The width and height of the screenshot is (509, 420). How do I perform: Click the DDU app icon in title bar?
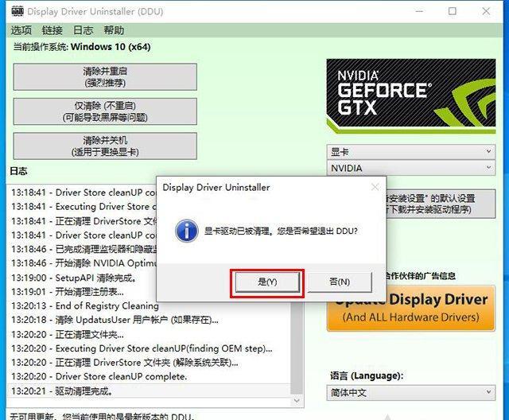[17, 11]
